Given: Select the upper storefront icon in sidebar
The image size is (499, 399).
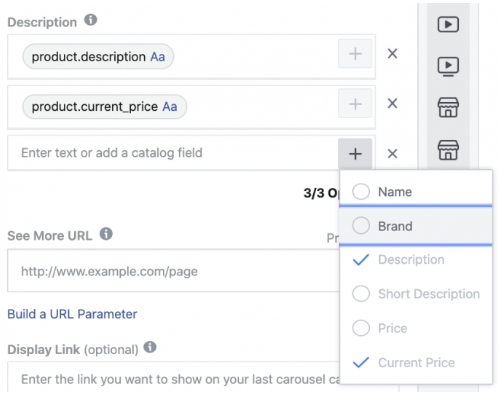Looking at the screenshot, I should (x=448, y=107).
